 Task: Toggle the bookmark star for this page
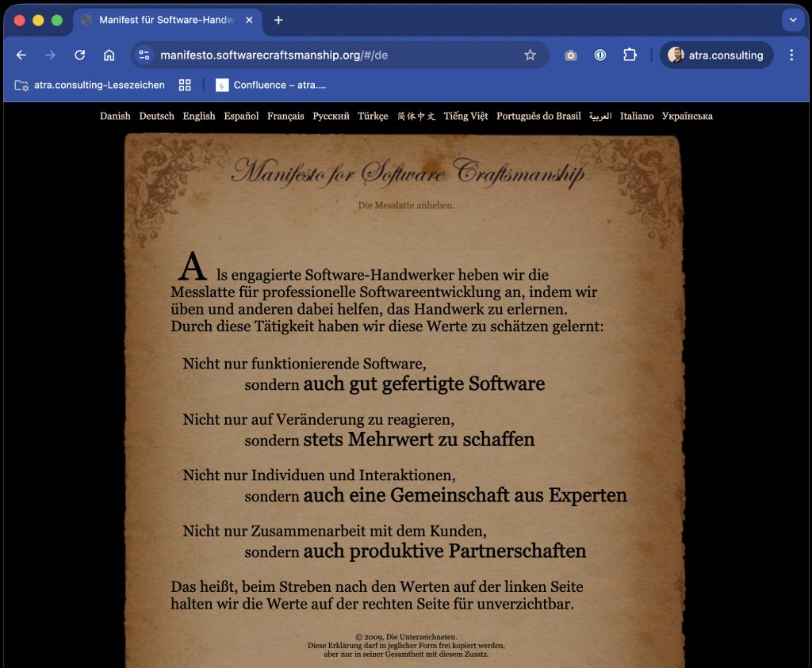[529, 55]
